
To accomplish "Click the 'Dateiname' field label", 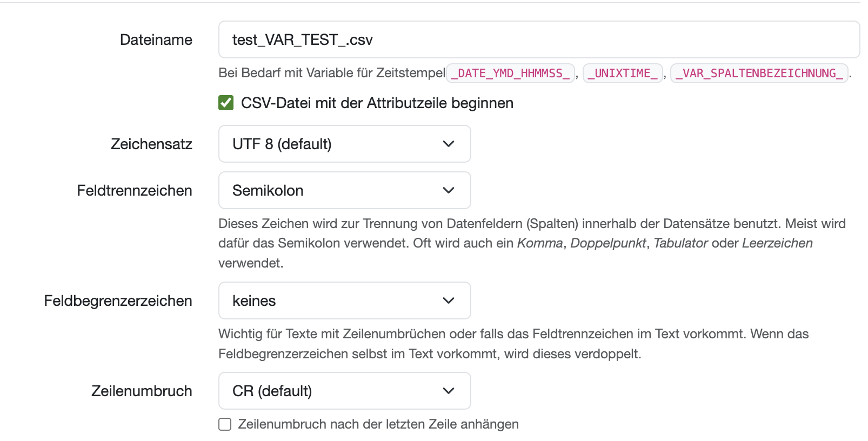I will tap(156, 39).
